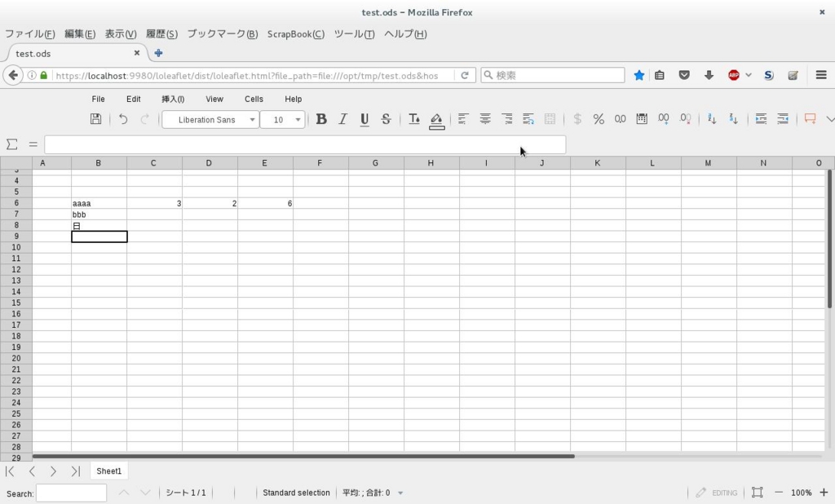
Task: Format cell as date
Action: (x=642, y=119)
